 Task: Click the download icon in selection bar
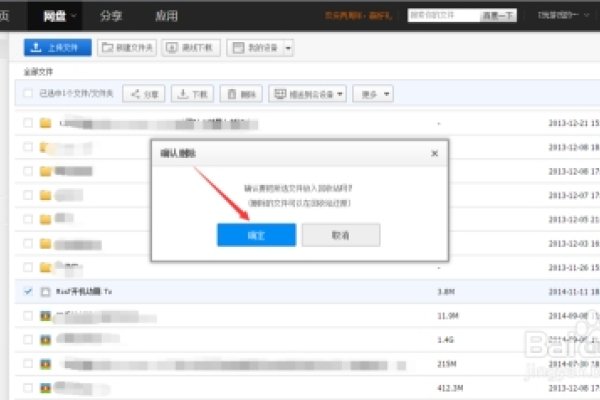[183, 94]
